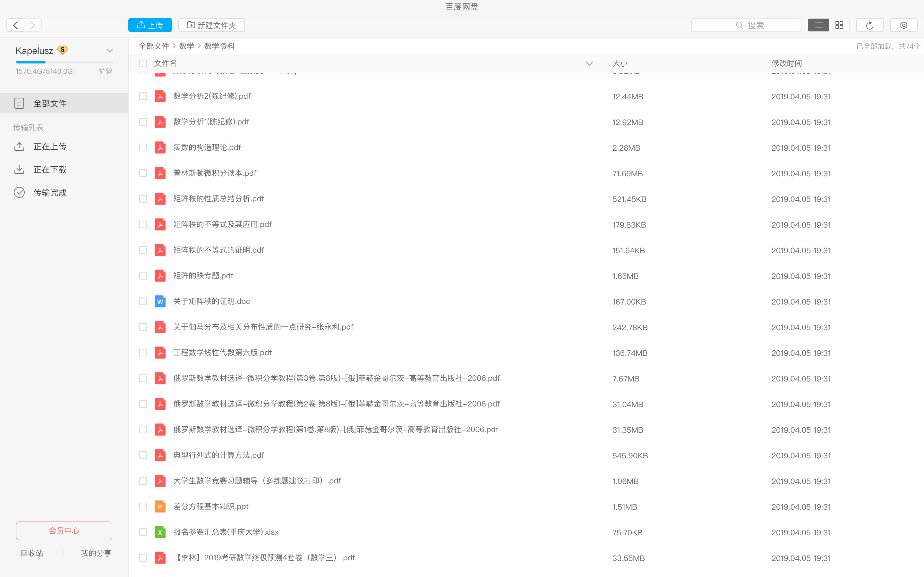
Task: Open the 正在下载 transfer list
Action: click(x=50, y=170)
